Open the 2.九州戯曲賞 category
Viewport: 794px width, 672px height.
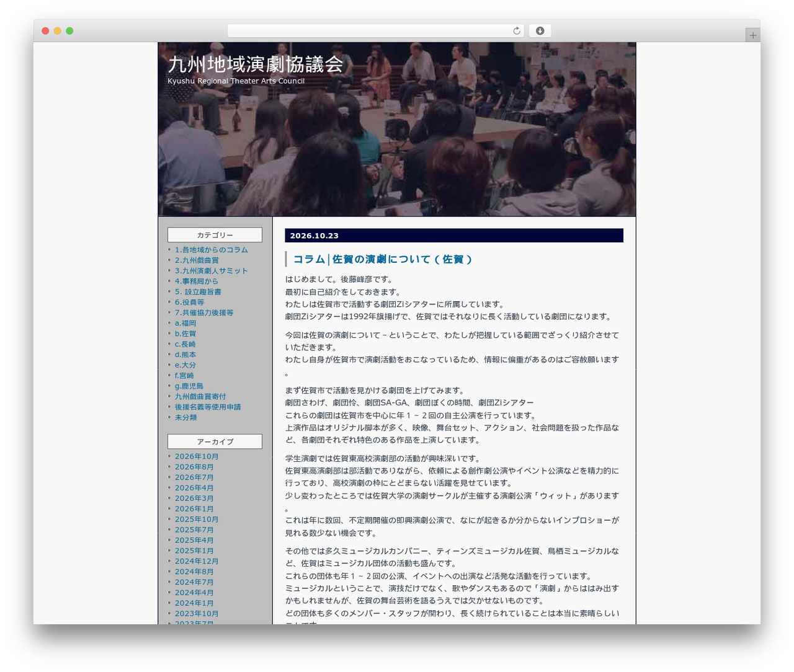pyautogui.click(x=197, y=260)
